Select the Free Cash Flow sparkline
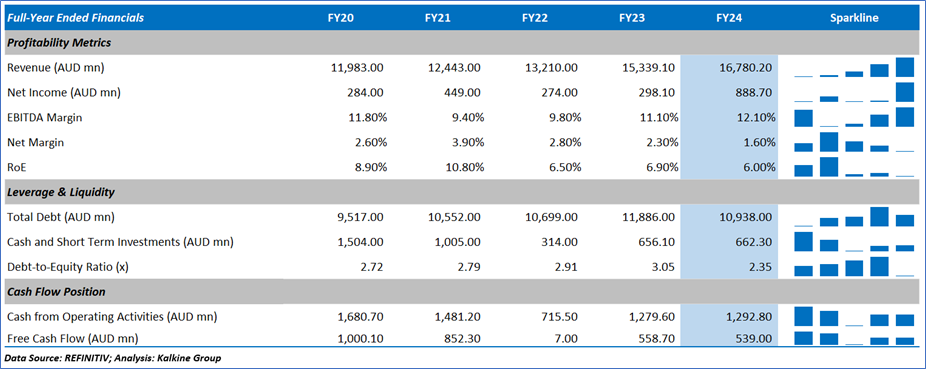This screenshot has height=369, width=926. (854, 338)
